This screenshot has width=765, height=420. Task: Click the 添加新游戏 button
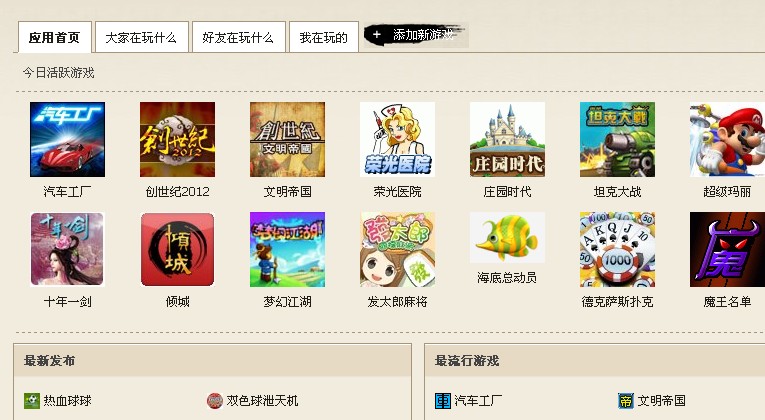tap(416, 35)
